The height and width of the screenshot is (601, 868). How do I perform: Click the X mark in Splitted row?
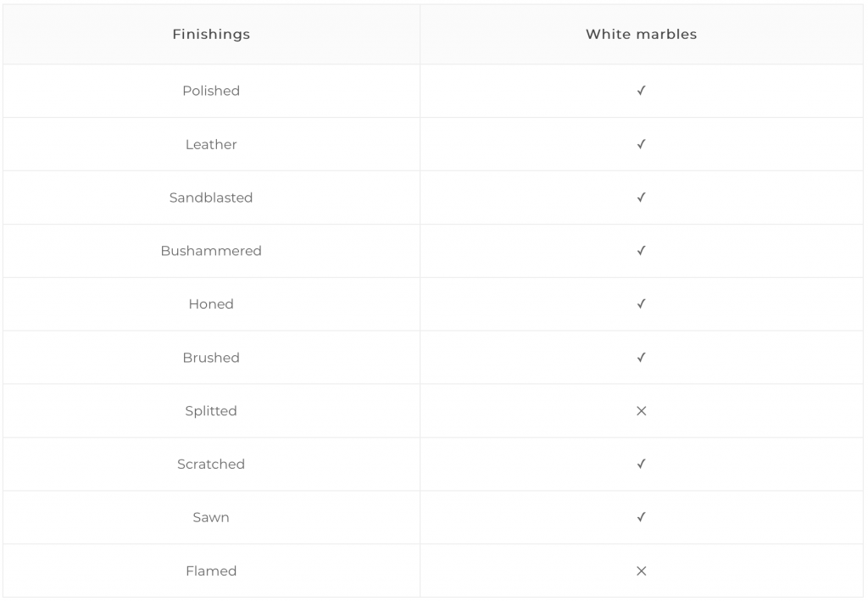641,410
